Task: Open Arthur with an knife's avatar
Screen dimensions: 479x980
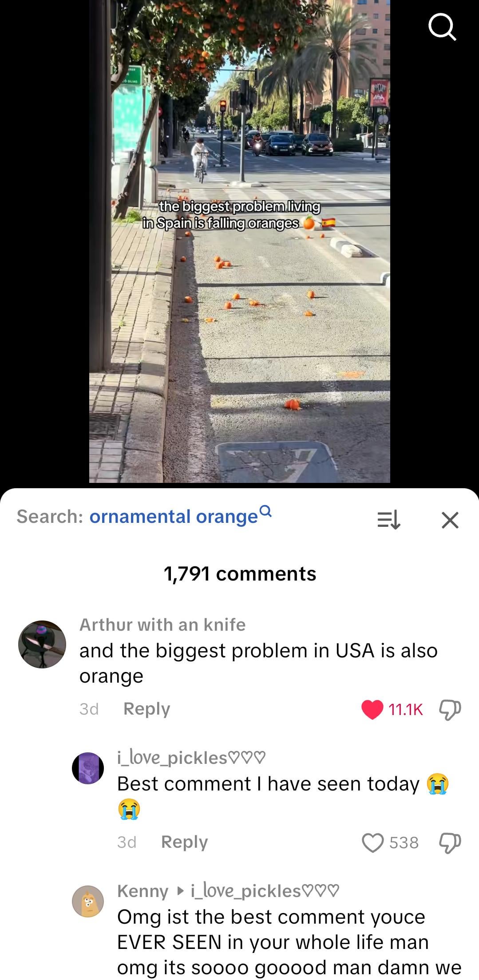Action: (x=42, y=644)
